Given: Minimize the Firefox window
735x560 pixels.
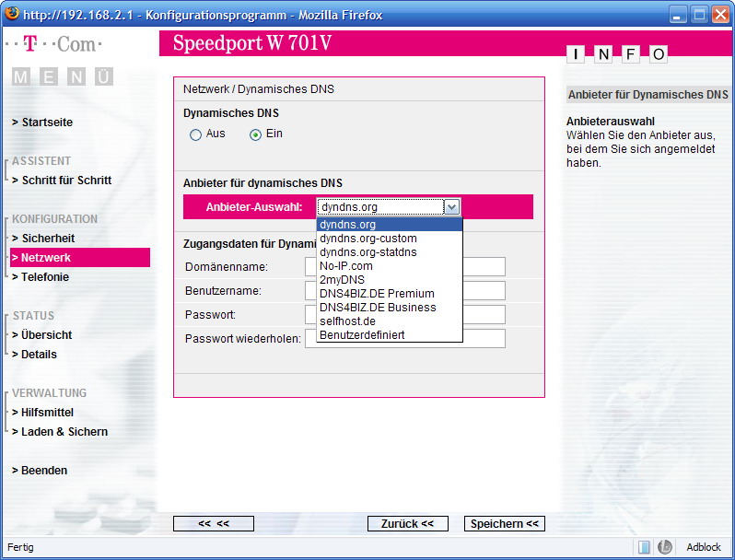Looking at the screenshot, I should [x=677, y=15].
